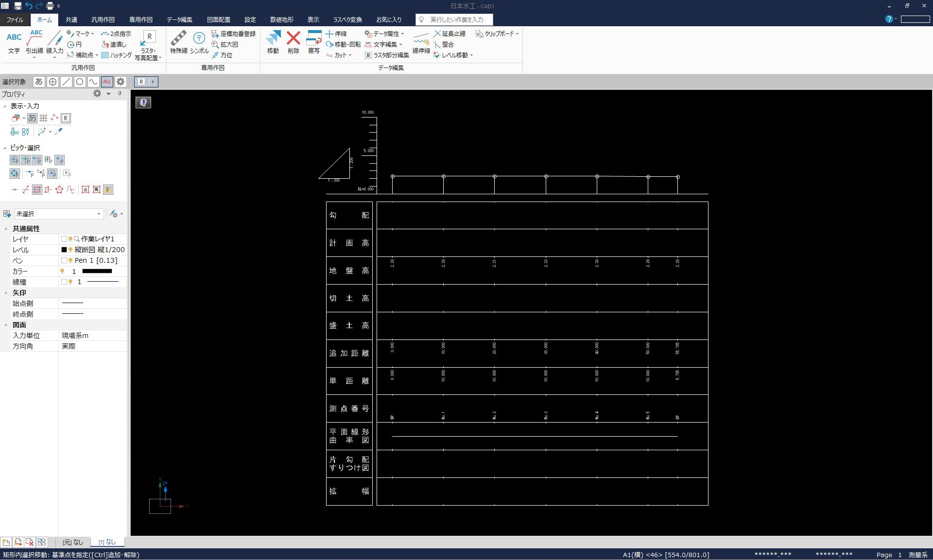
Task: Click the DX DY offset input icon
Action: click(x=26, y=131)
